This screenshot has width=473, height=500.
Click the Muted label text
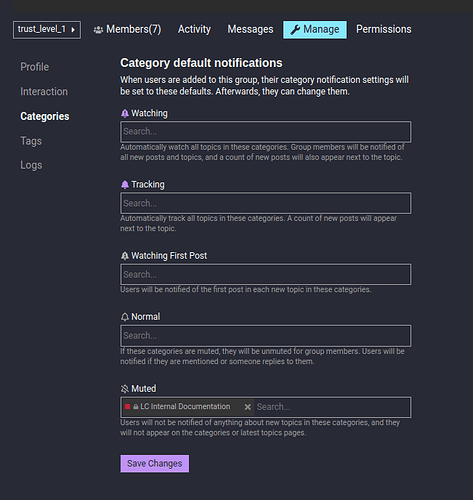click(x=144, y=388)
